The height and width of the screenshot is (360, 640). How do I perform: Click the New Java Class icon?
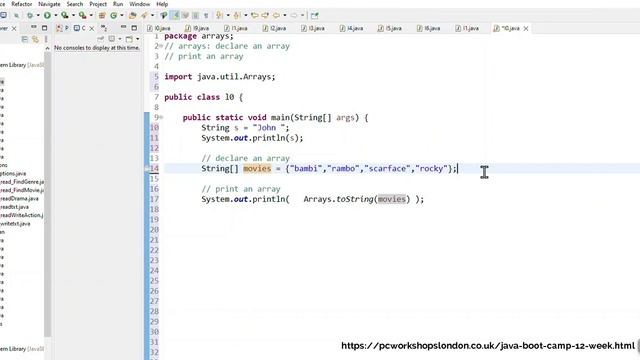coord(113,16)
